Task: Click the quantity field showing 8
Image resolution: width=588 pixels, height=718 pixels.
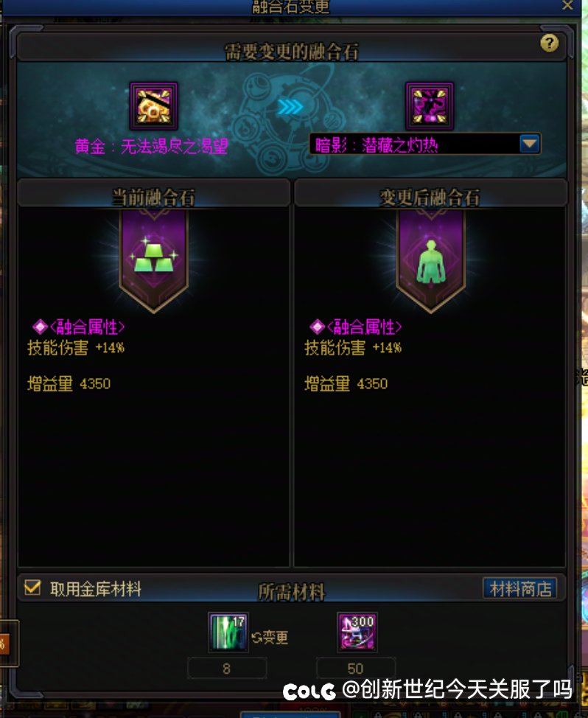Action: click(x=227, y=668)
